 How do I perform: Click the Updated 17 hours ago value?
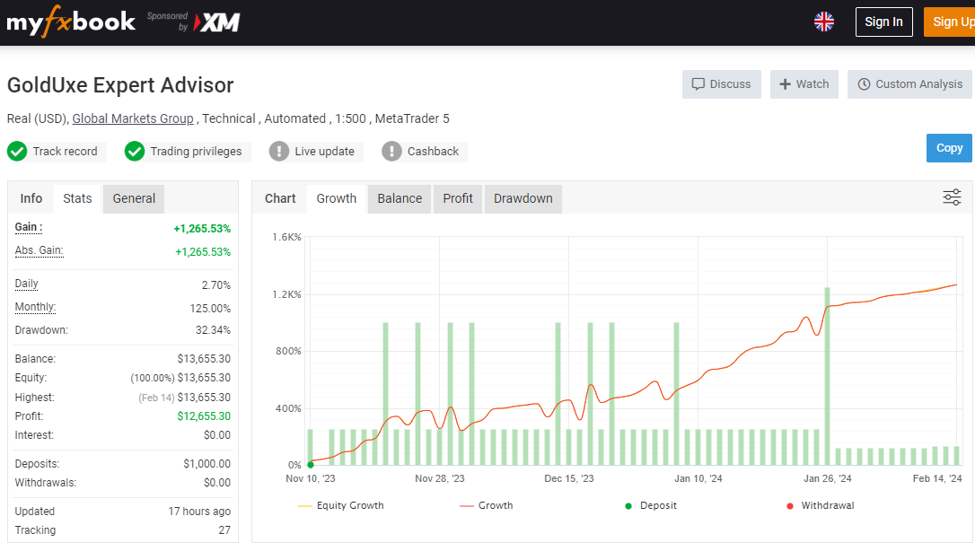199,511
